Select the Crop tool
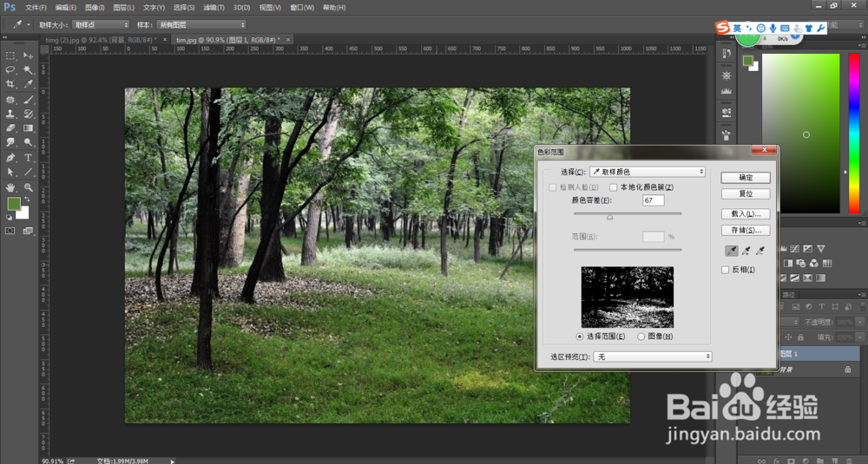This screenshot has width=868, height=464. [x=10, y=84]
